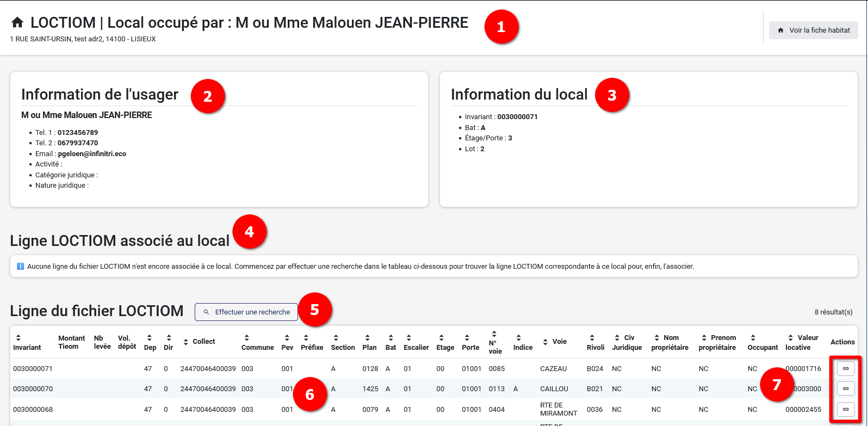The height and width of the screenshot is (426, 868).
Task: Click the email pgeloen@infinitri.eco
Action: [92, 154]
